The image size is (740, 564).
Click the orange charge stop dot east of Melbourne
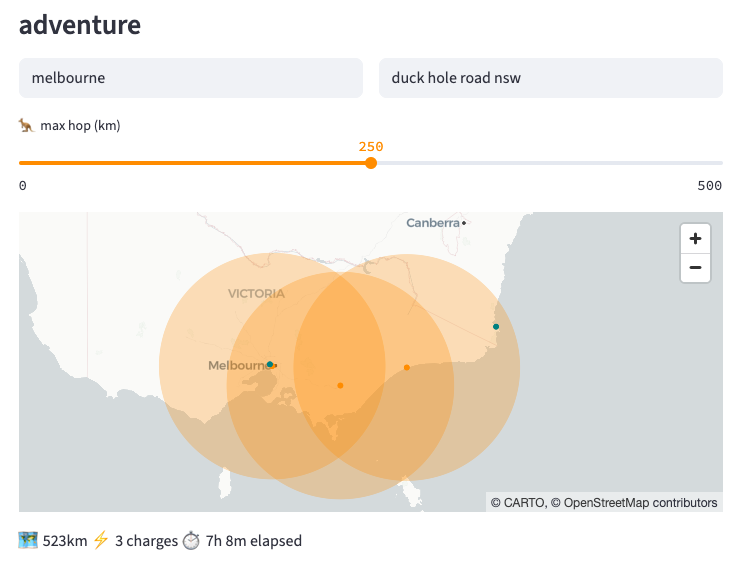tap(340, 386)
